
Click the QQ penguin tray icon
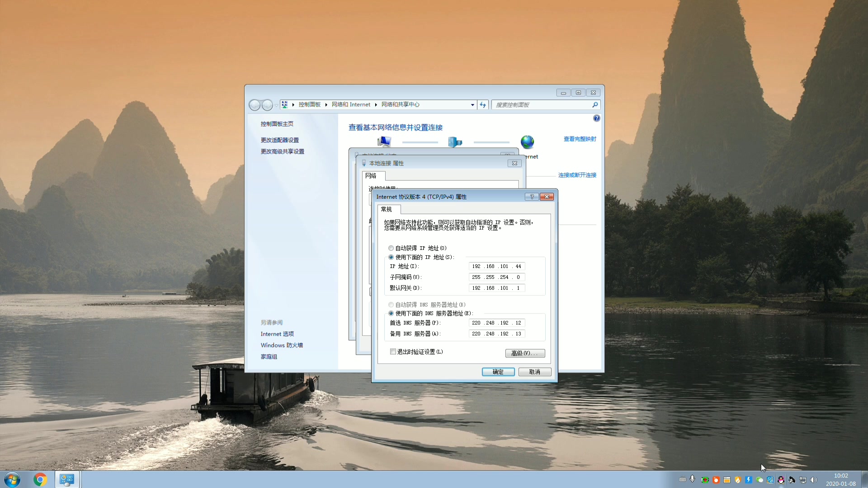tap(781, 480)
